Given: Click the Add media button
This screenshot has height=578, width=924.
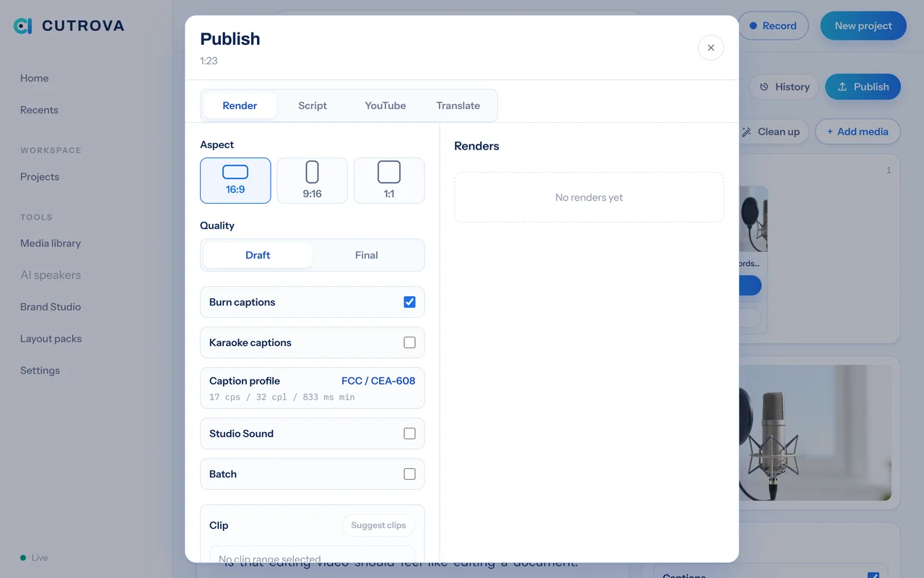Looking at the screenshot, I should [858, 131].
